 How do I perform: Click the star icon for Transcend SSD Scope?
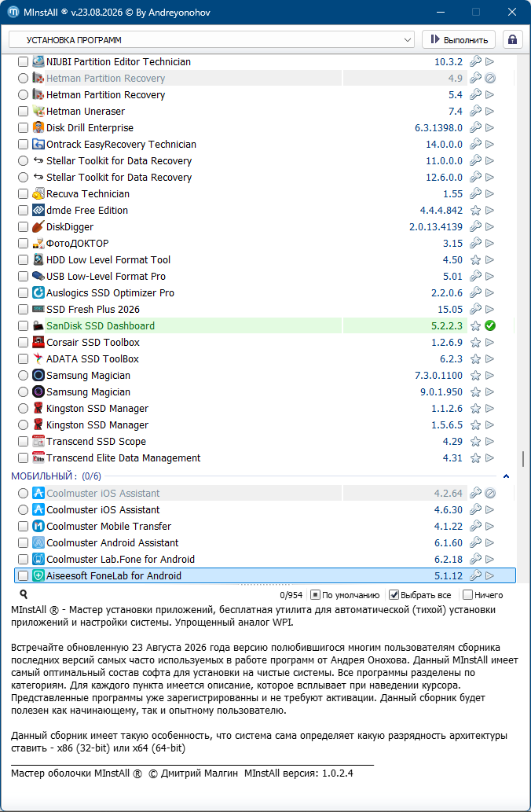(475, 442)
